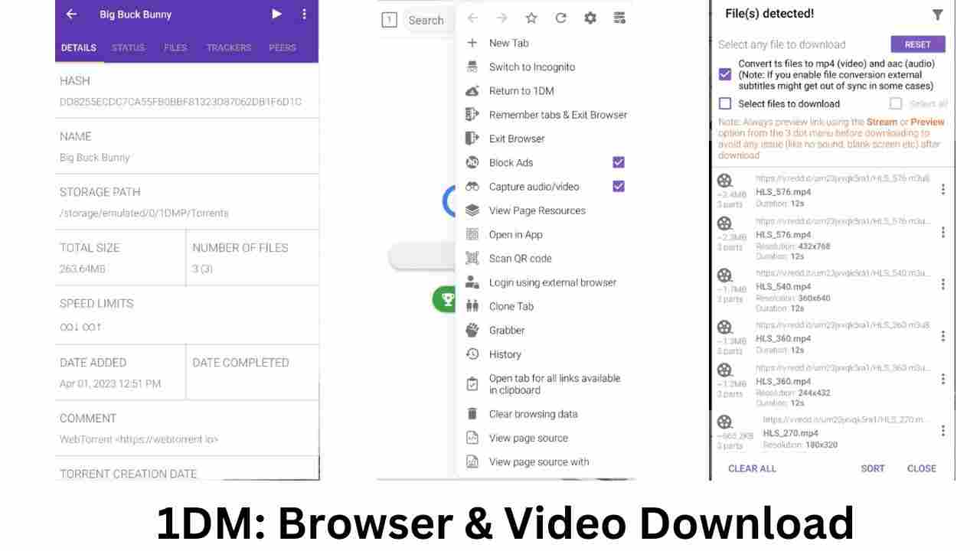Screen dimensions: 980x551
Task: Open the TRACKERS tab
Action: coord(229,47)
